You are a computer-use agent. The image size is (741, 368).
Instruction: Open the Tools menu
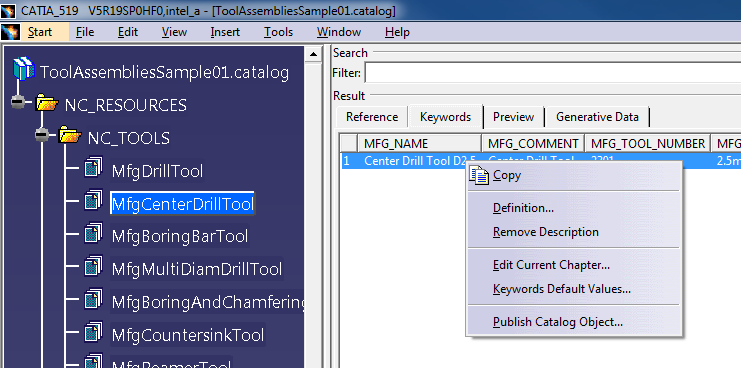coord(278,32)
